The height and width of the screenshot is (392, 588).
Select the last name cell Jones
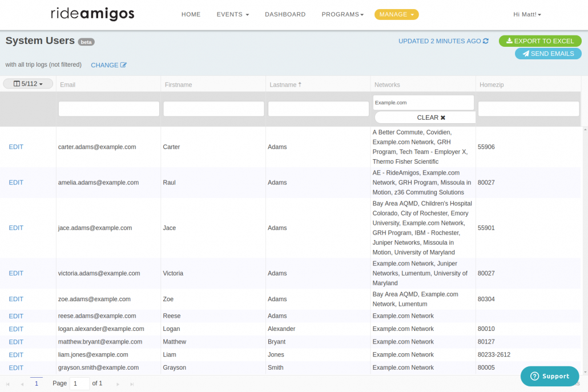276,354
